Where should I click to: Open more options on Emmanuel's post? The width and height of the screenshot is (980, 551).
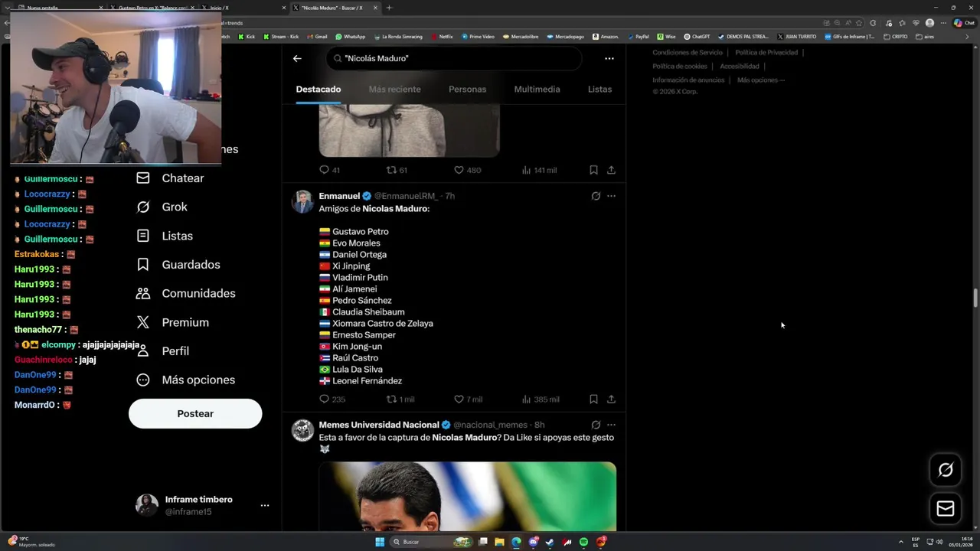(x=611, y=196)
